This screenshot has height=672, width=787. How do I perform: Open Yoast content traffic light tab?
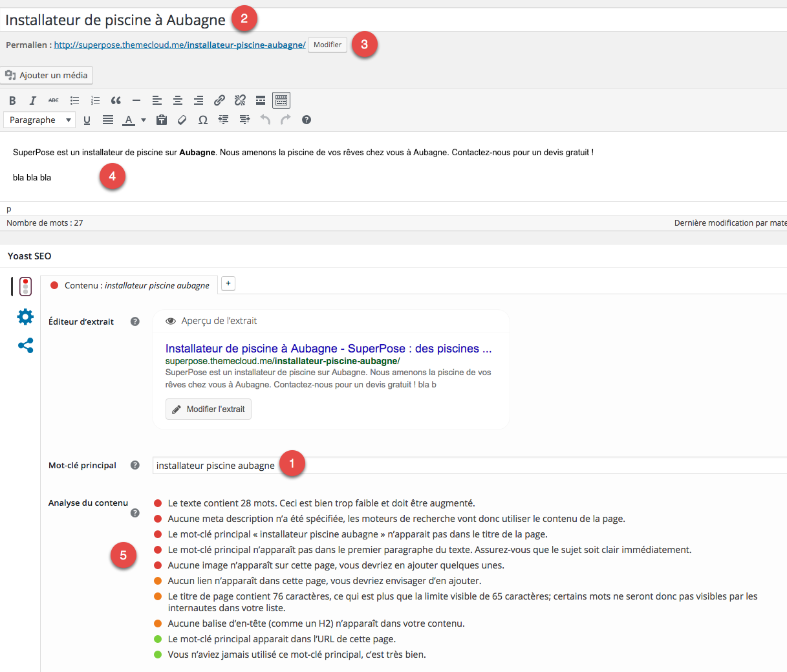click(25, 286)
